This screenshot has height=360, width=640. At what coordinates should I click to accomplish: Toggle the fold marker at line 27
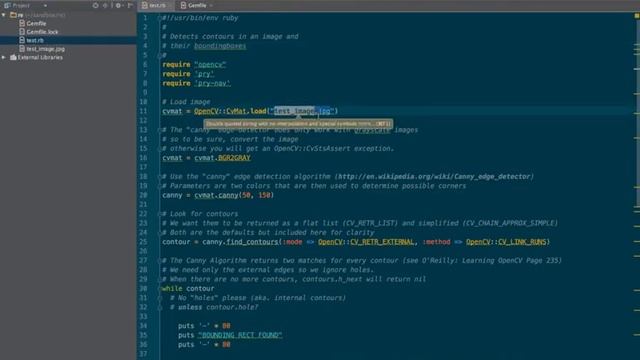click(x=159, y=260)
